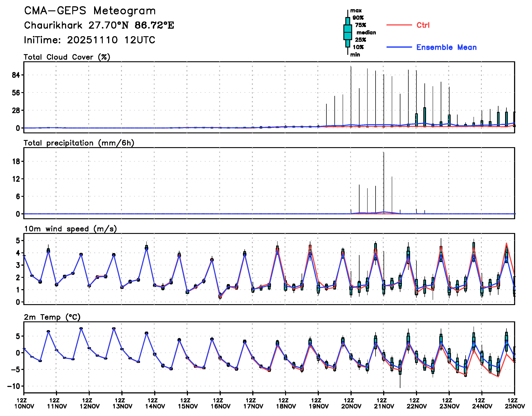This screenshot has height=416, width=532.
Task: Click the 18 tick on precipitation axis
Action: click(x=16, y=161)
